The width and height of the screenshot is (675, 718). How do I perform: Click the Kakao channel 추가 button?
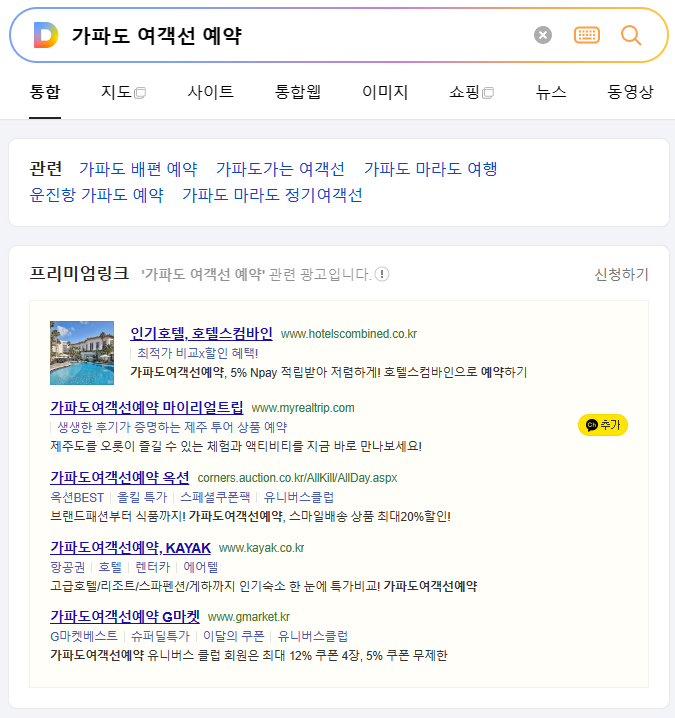(603, 425)
